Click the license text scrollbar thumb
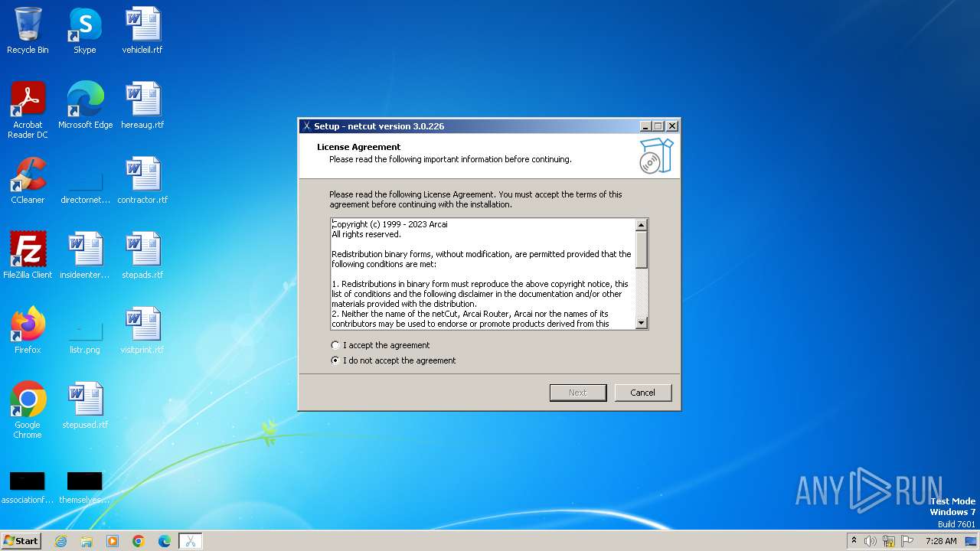Screen dimensions: 980x551 pyautogui.click(x=642, y=249)
